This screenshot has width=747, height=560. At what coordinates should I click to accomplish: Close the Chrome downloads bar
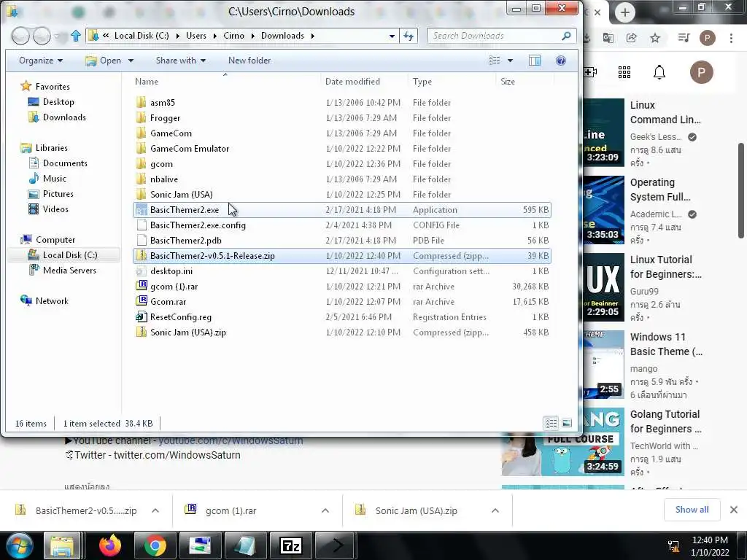734,510
